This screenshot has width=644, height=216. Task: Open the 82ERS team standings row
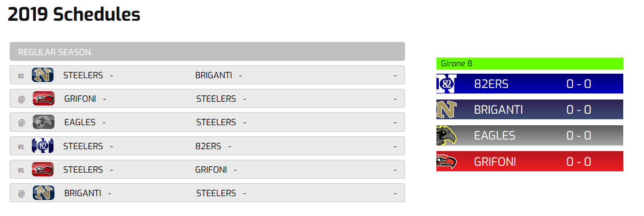(530, 84)
